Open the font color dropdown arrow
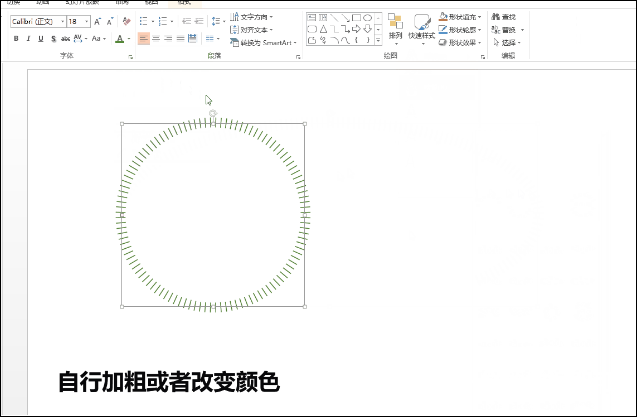The height and width of the screenshot is (417, 637). click(129, 39)
